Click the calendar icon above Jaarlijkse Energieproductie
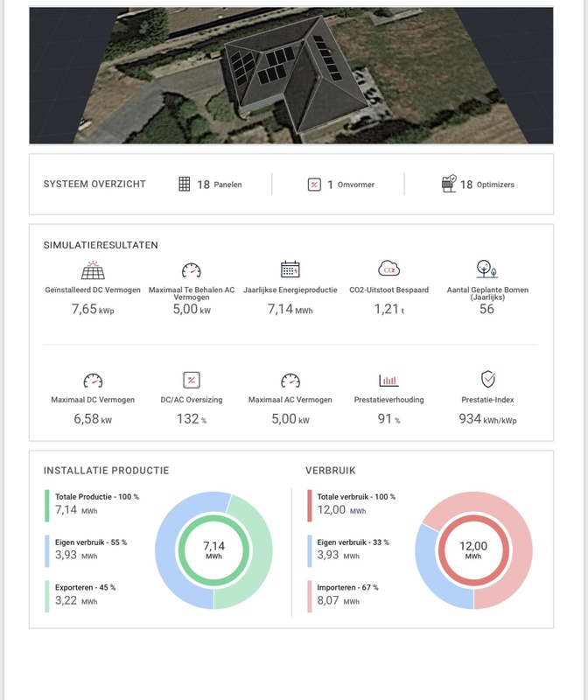The width and height of the screenshot is (588, 700). [290, 269]
